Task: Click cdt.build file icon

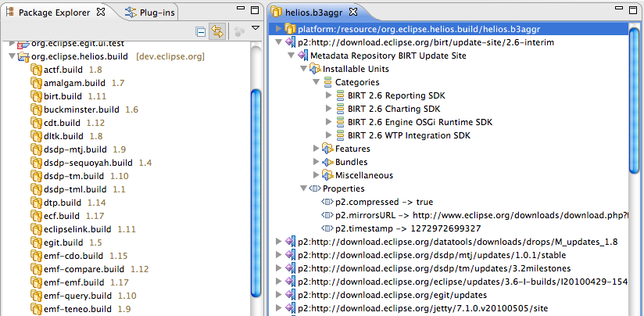Action: (37, 123)
